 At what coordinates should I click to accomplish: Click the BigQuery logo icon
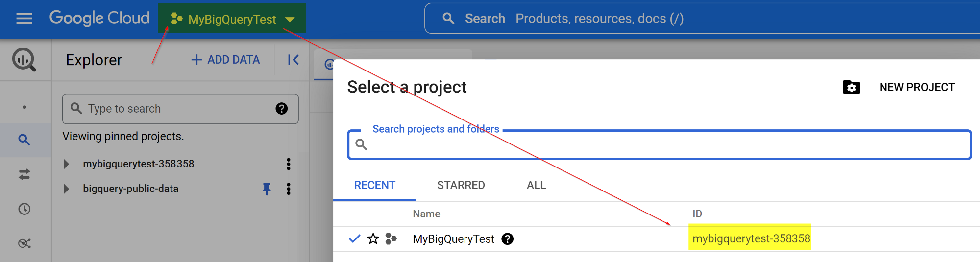point(24,60)
